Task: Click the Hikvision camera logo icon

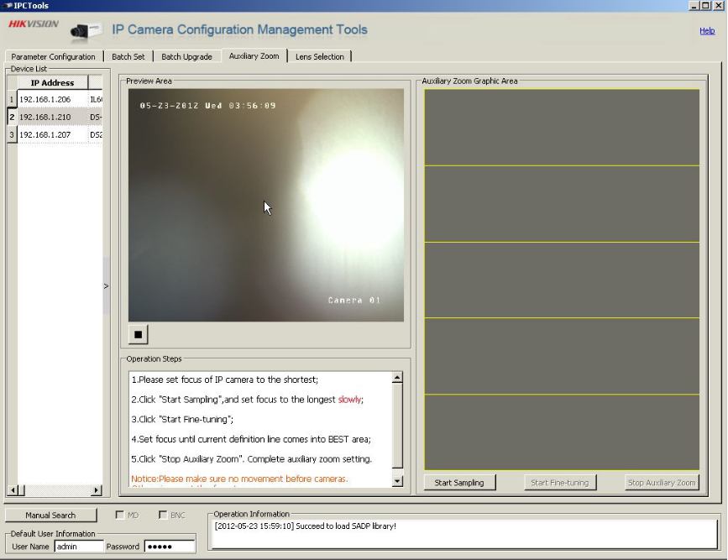Action: pos(86,31)
